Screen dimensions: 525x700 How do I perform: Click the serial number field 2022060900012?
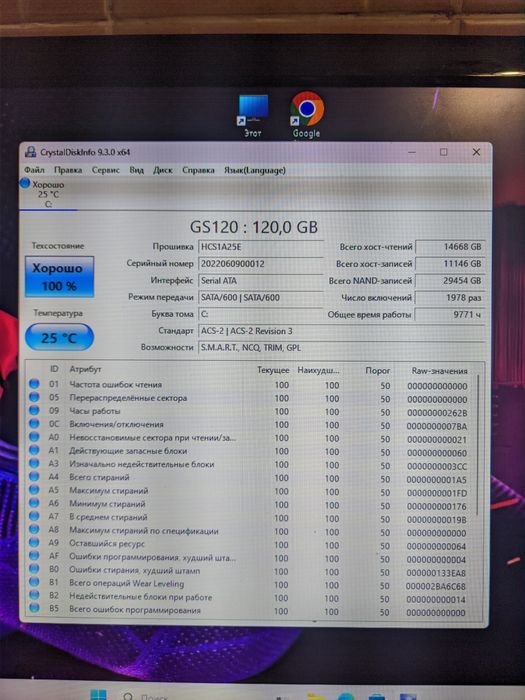261,264
